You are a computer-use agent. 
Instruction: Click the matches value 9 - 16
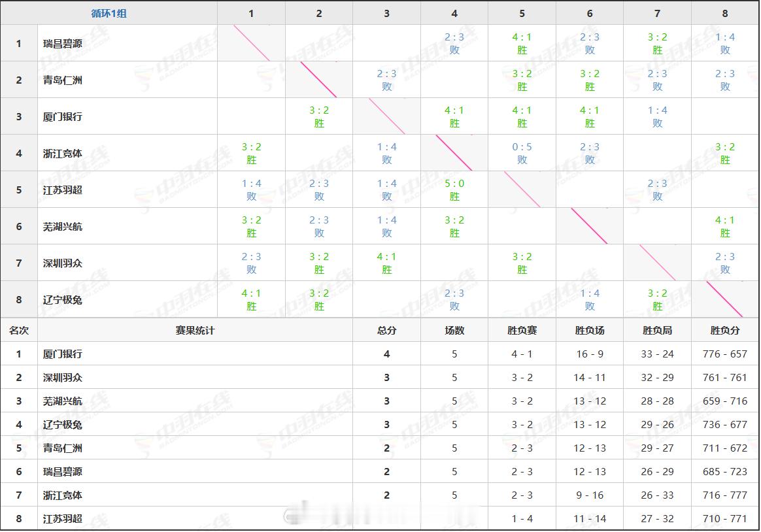click(590, 495)
